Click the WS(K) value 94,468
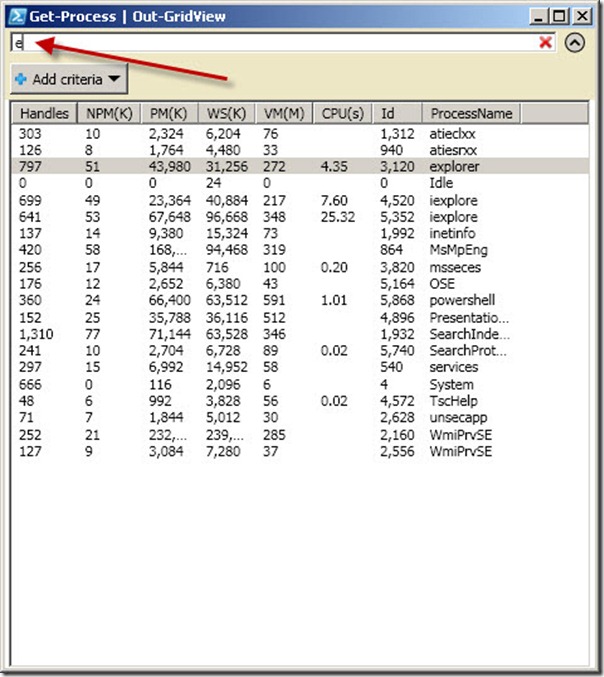This screenshot has width=604, height=677. [x=227, y=250]
